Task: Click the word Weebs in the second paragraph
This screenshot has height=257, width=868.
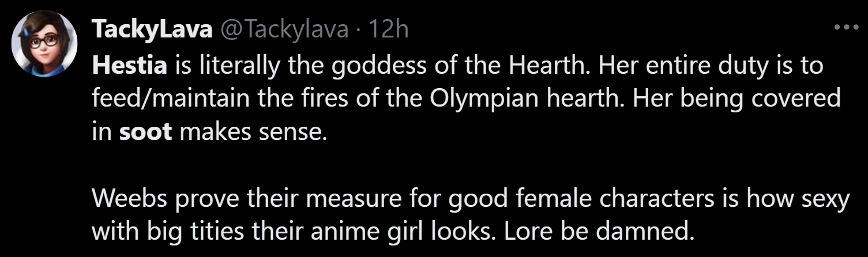Action: (x=130, y=199)
